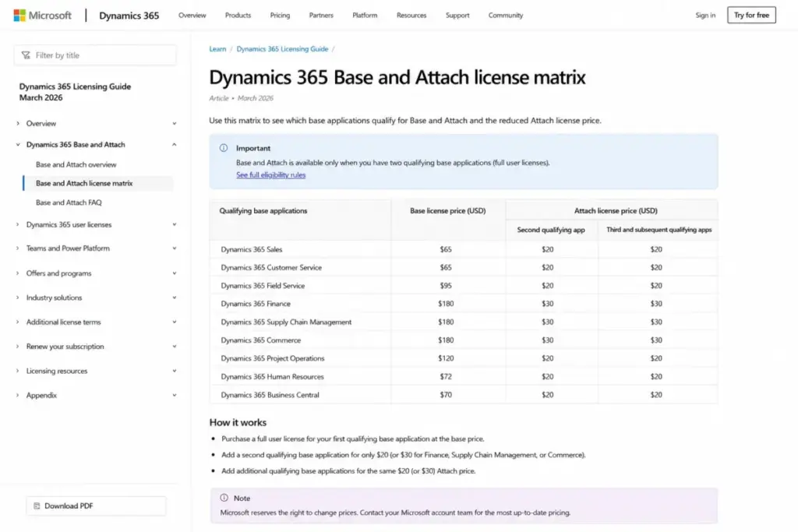The image size is (798, 532).
Task: Open the Partners menu item
Action: pyautogui.click(x=321, y=16)
